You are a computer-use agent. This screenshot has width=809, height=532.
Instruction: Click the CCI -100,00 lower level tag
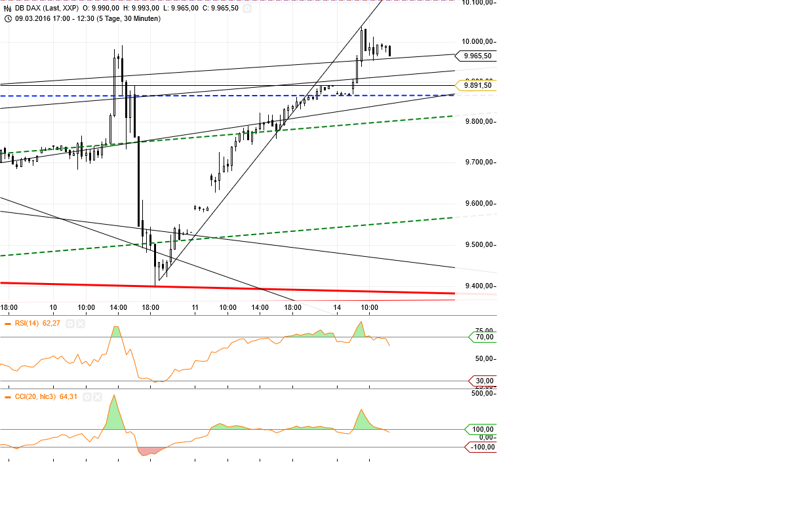[481, 447]
